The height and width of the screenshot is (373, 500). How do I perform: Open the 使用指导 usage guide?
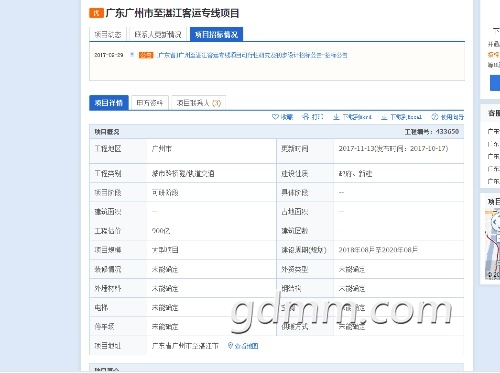tap(448, 117)
